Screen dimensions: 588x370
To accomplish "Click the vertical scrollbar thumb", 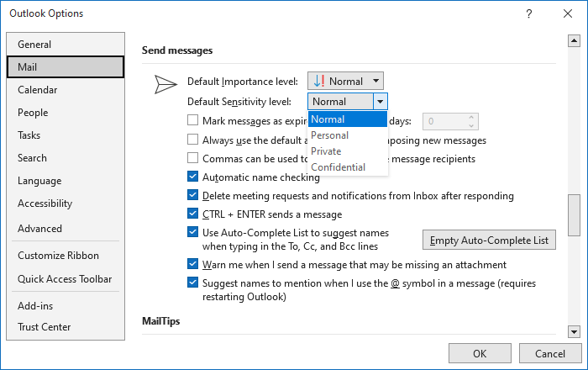I will pos(574,215).
